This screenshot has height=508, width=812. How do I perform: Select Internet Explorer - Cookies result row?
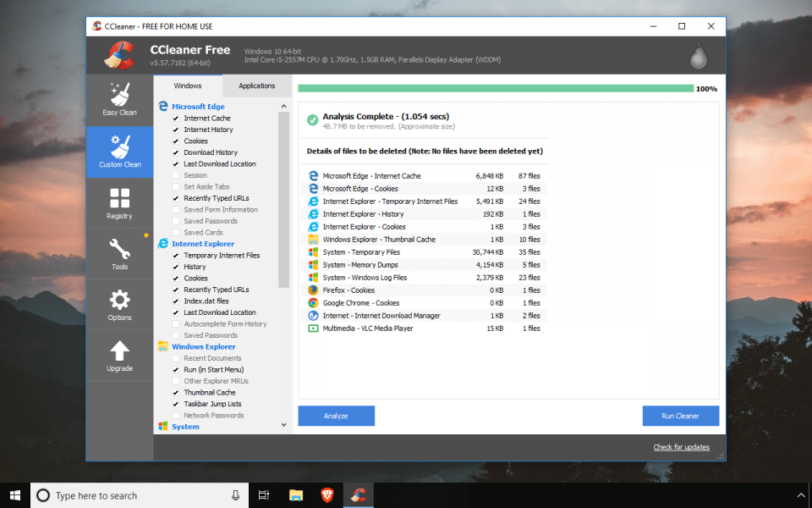click(424, 227)
